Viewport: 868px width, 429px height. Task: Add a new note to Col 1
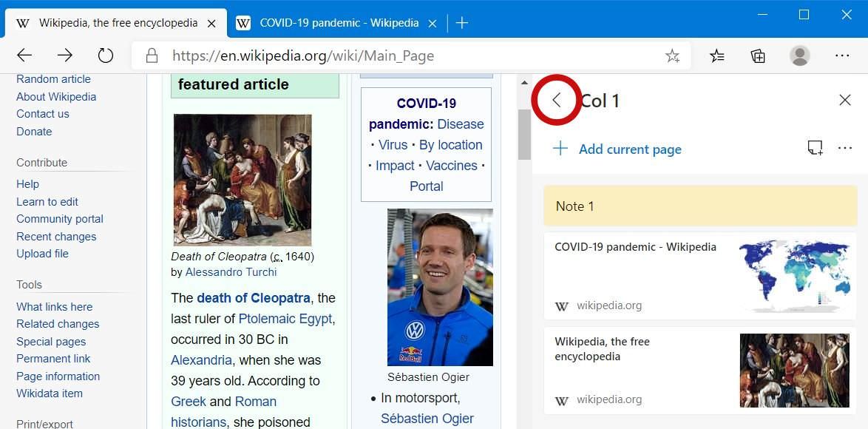point(815,148)
